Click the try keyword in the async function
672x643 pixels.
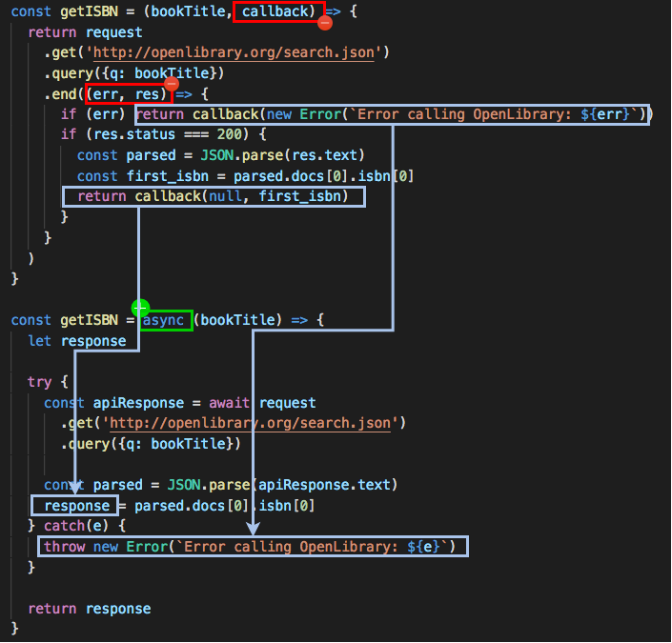pyautogui.click(x=40, y=382)
